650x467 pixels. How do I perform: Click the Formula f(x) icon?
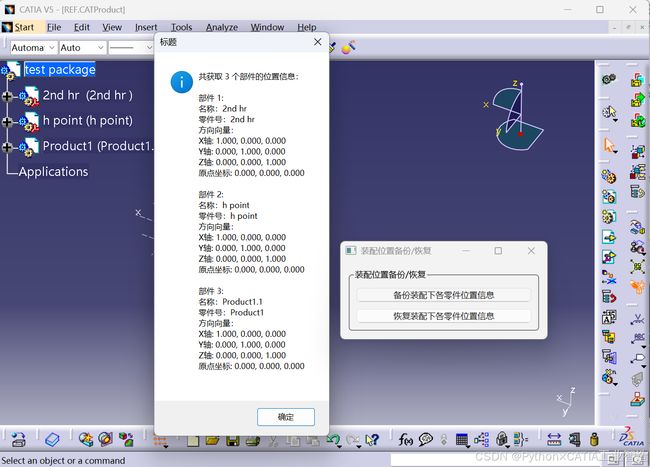405,439
